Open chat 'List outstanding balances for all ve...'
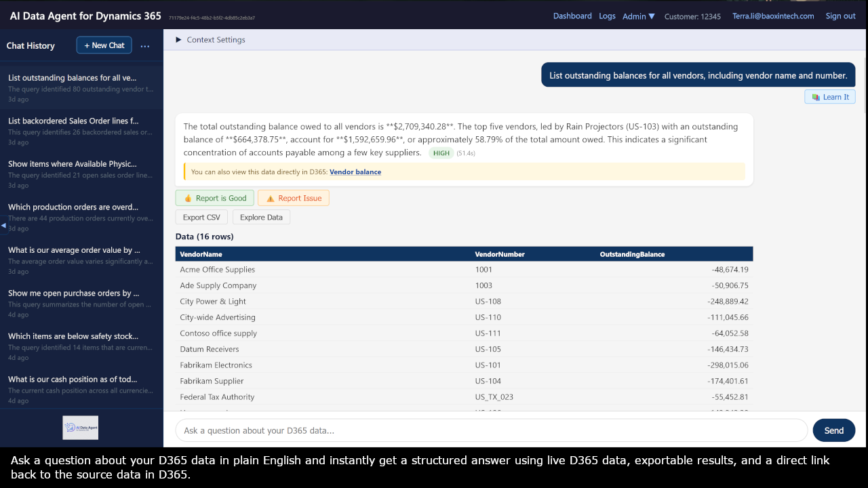 coord(81,88)
